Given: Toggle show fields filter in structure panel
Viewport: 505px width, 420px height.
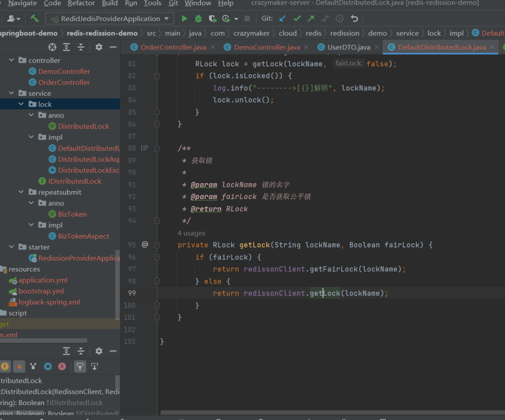Looking at the screenshot, I should (5, 366).
